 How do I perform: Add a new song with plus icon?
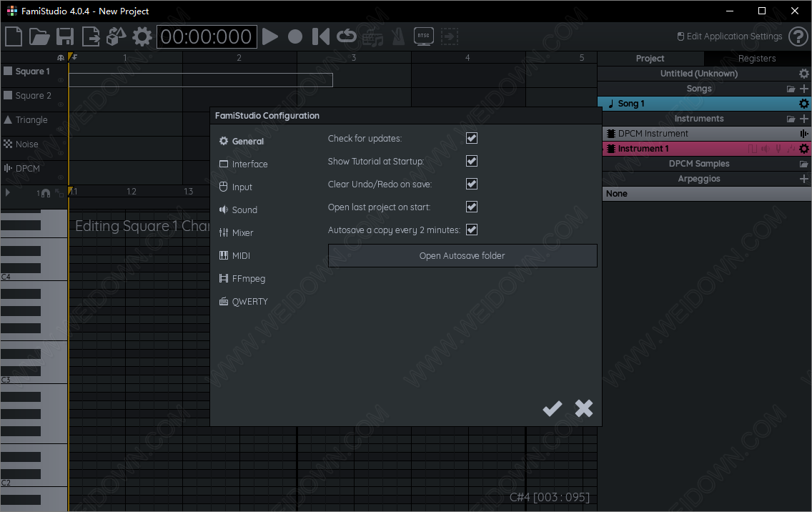803,89
